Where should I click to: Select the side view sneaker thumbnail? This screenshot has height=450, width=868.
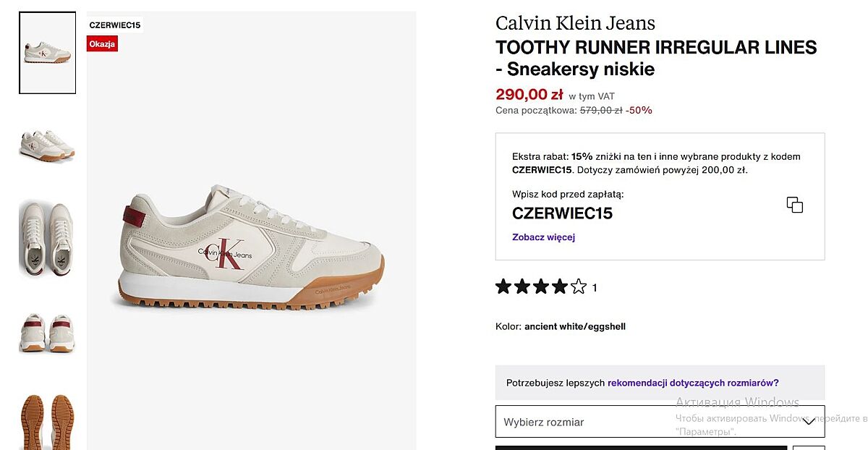47,53
